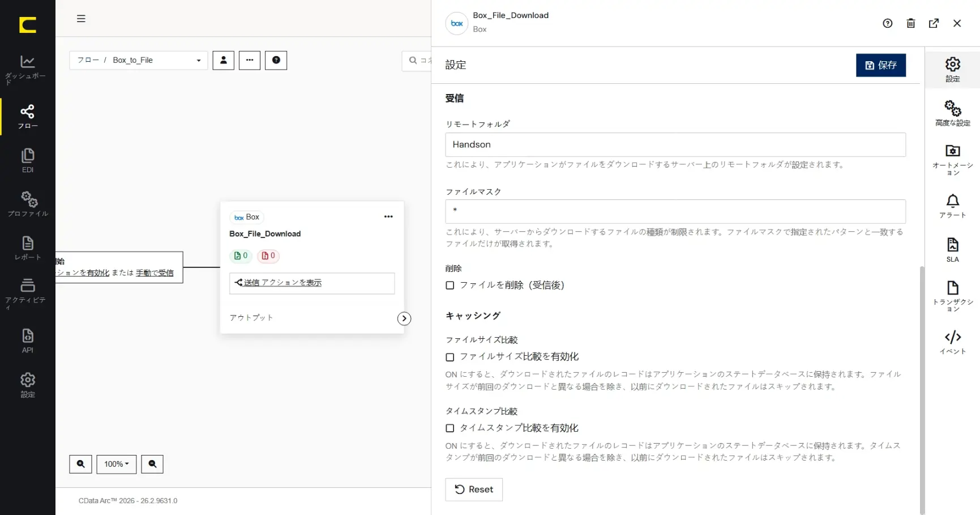Switch to the トランザクション transactions tab
The height and width of the screenshot is (515, 980).
pos(953,296)
